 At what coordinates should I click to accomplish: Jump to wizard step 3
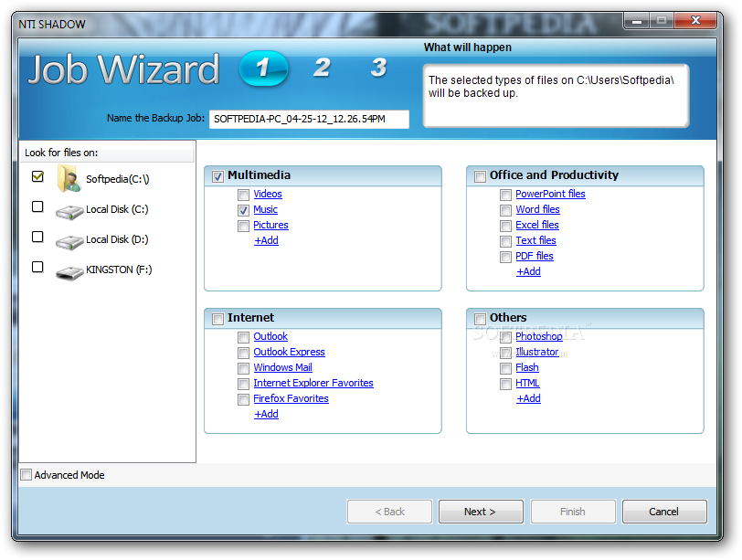[378, 68]
